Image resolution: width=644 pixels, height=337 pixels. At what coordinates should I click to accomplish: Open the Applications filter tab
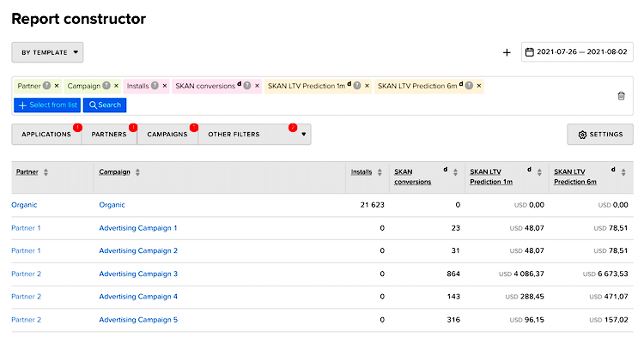(46, 134)
